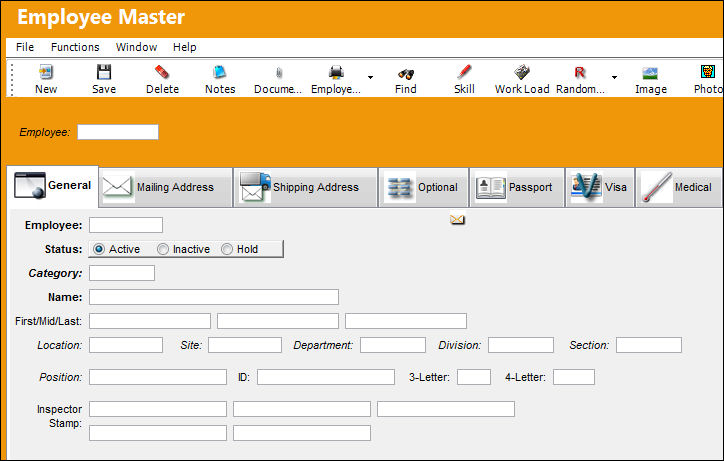Click the Random red R icon
The image size is (724, 461).
[580, 73]
